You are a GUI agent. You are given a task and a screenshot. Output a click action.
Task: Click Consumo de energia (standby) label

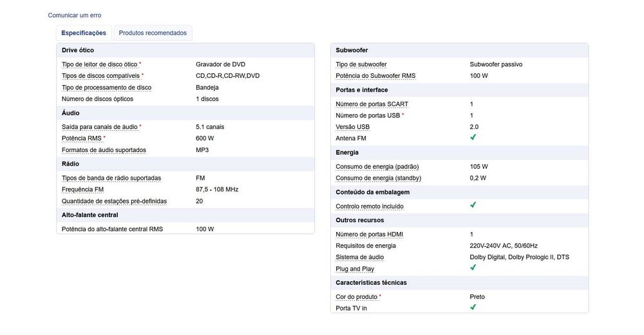coord(378,178)
